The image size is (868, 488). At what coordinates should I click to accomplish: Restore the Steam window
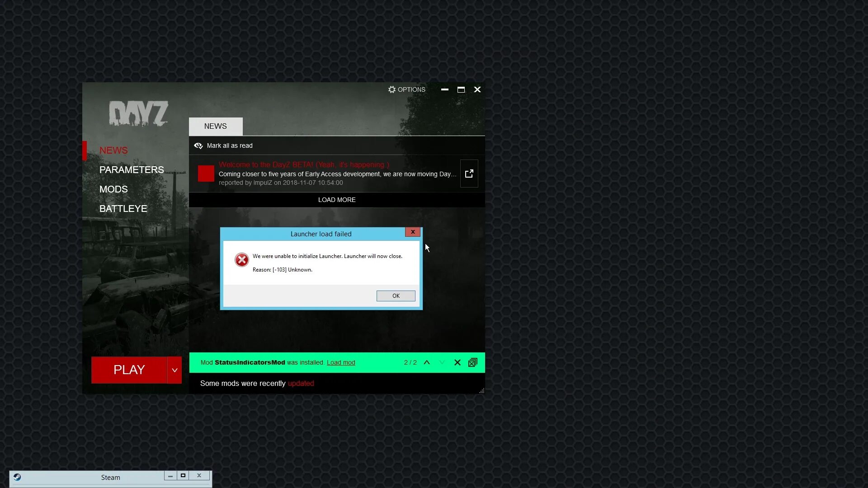(x=183, y=476)
